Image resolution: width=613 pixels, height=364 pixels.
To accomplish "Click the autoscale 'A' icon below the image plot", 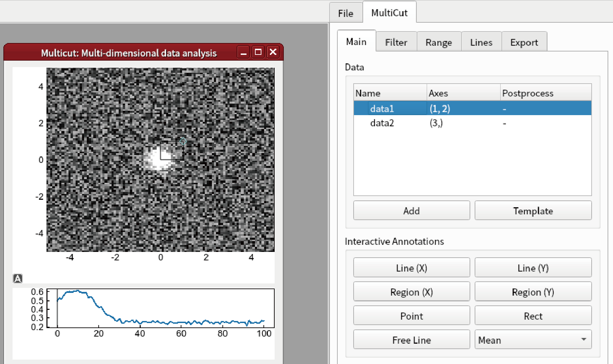I will tap(18, 278).
